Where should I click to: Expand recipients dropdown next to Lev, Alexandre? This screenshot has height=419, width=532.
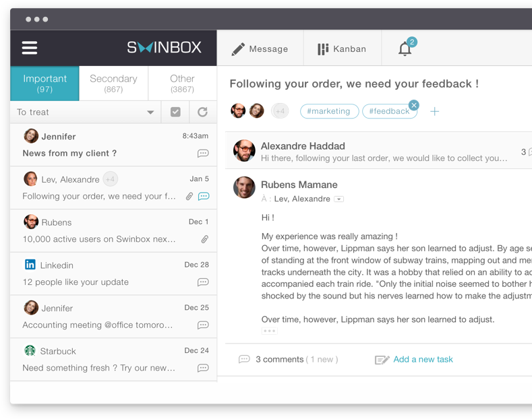pyautogui.click(x=338, y=199)
